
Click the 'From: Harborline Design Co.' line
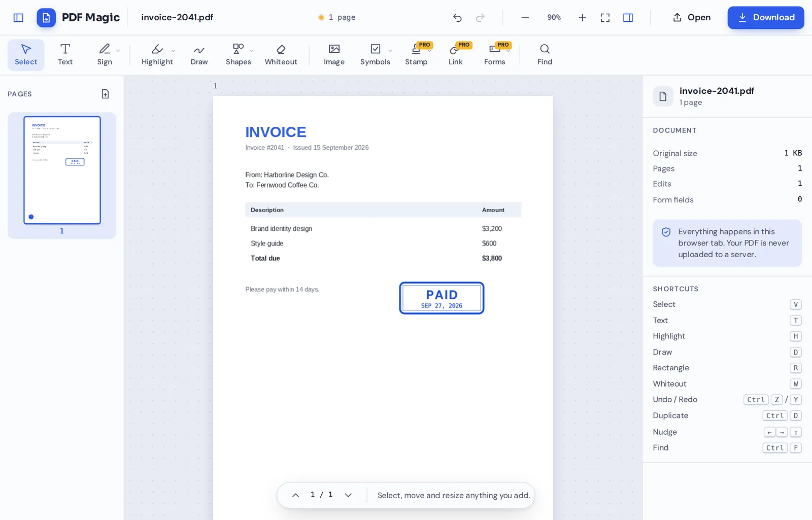287,175
